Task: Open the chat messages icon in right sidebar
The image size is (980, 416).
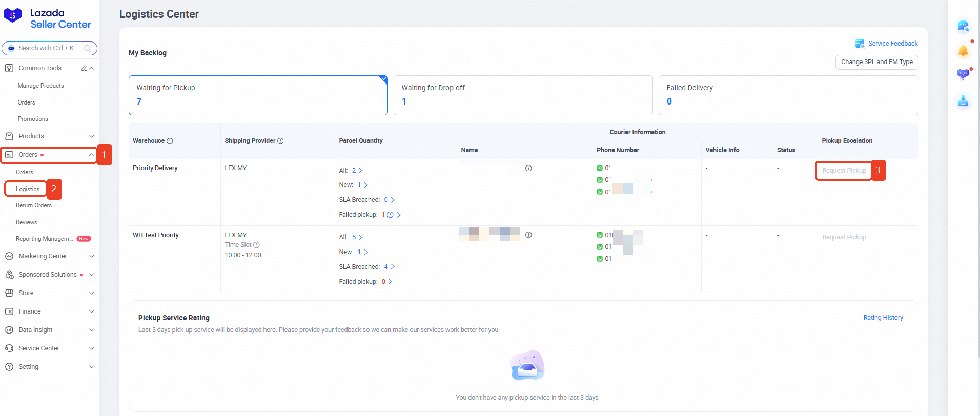Action: tap(963, 26)
